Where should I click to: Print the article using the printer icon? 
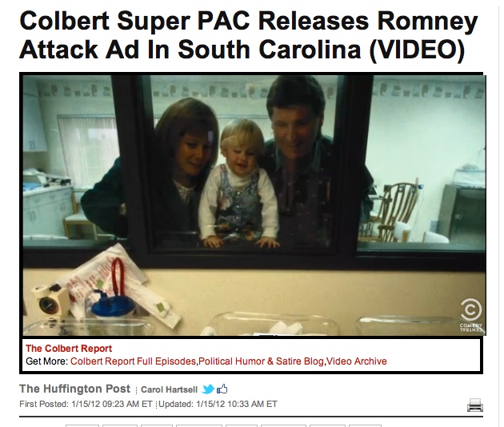click(475, 405)
